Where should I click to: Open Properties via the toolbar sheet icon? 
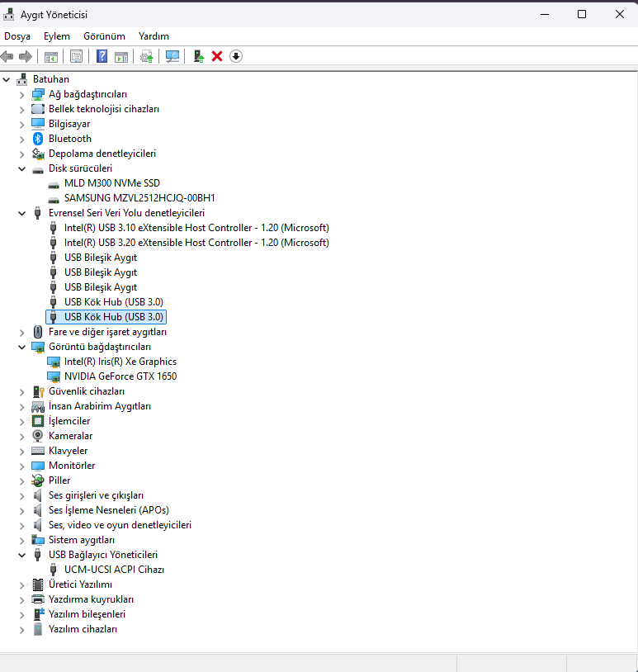click(76, 56)
